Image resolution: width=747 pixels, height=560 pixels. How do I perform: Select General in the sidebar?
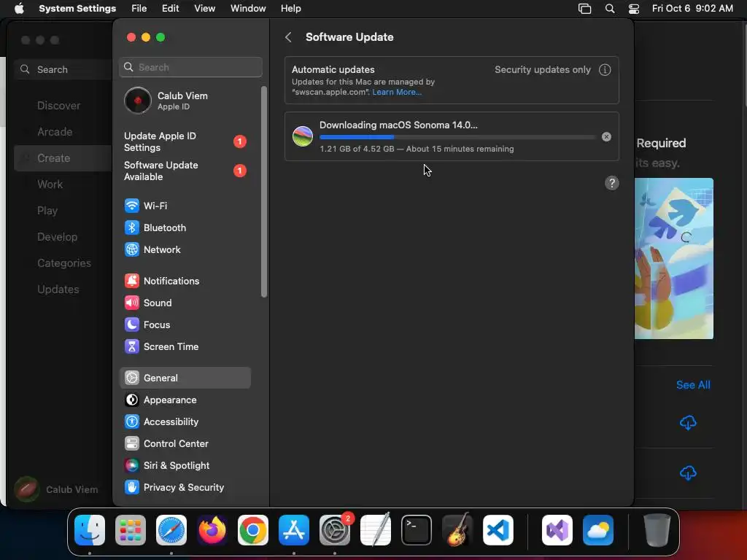click(x=185, y=378)
